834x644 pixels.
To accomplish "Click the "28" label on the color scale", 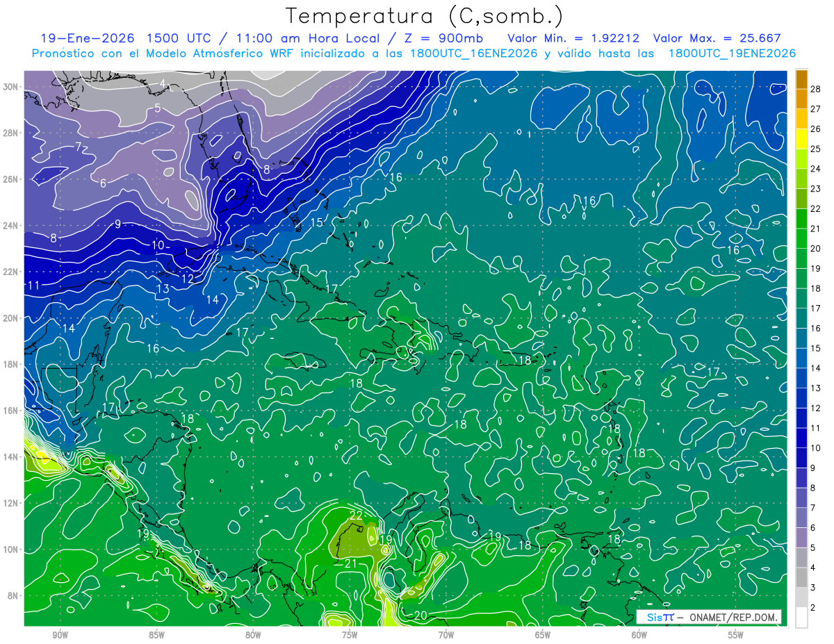I will click(817, 89).
